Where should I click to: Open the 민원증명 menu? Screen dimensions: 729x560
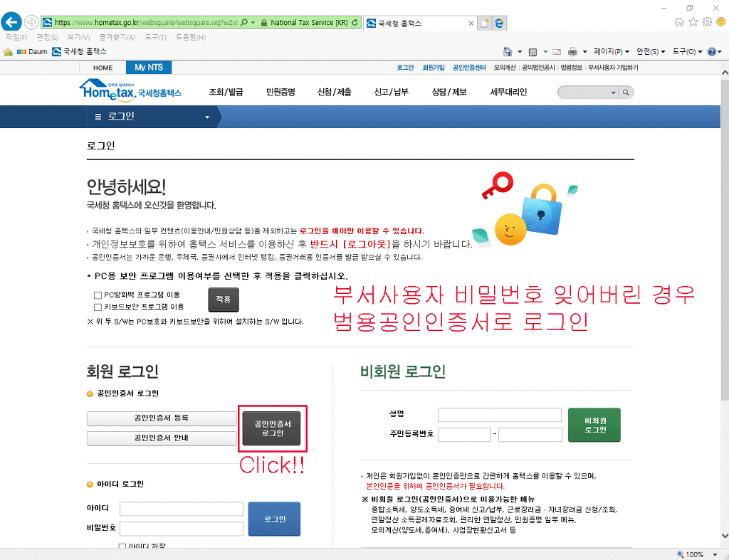(280, 92)
